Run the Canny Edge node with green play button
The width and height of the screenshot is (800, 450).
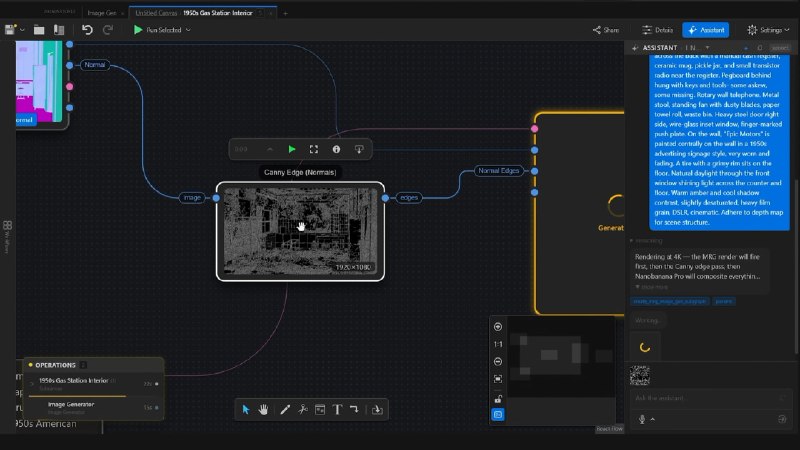(x=292, y=149)
